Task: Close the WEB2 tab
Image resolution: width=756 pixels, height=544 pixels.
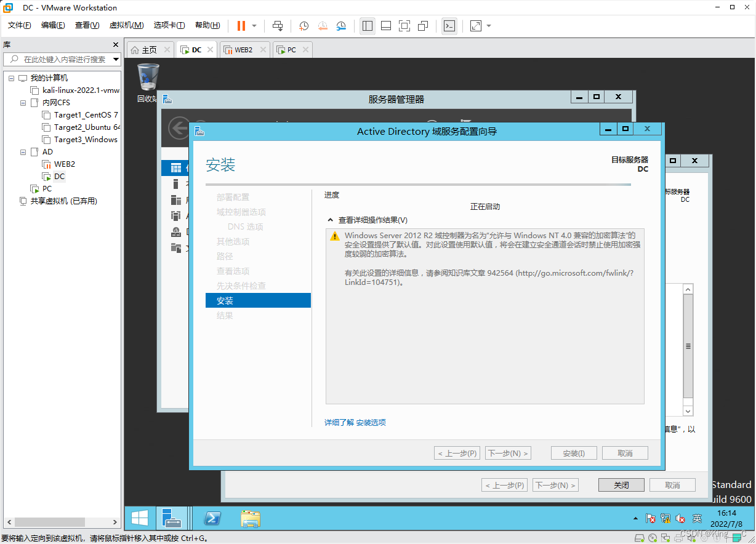Action: pos(262,50)
